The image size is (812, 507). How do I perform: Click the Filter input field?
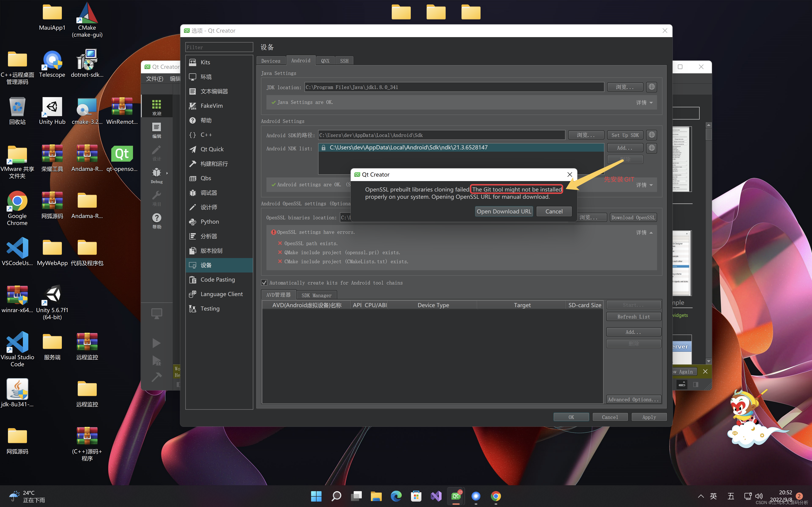(219, 47)
